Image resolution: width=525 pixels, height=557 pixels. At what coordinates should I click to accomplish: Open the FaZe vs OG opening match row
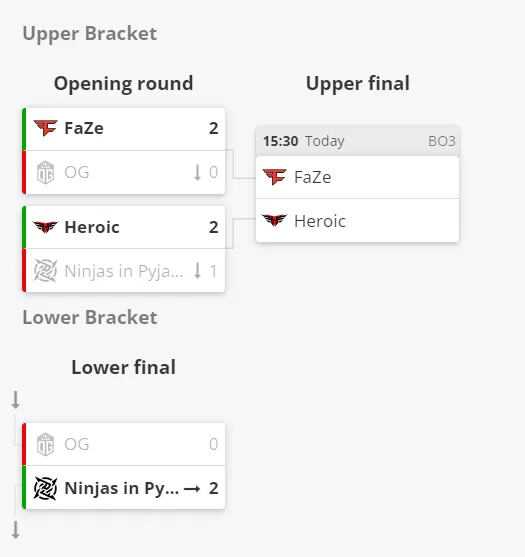(x=124, y=151)
